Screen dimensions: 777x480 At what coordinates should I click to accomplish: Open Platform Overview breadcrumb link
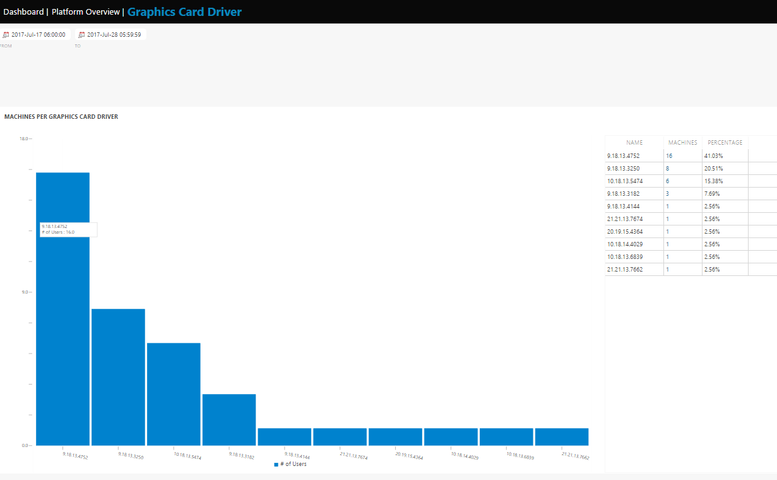86,12
